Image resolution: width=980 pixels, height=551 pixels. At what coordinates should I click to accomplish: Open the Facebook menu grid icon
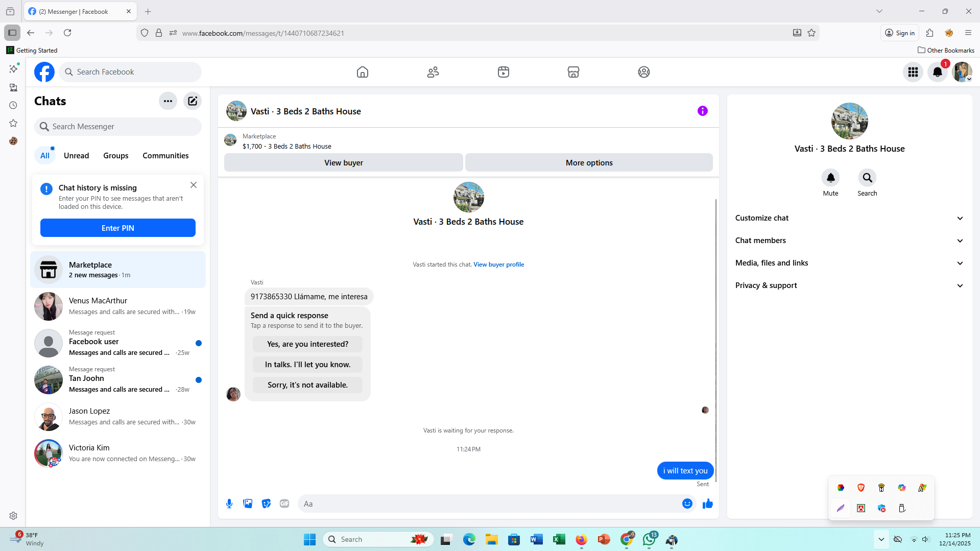(x=913, y=72)
